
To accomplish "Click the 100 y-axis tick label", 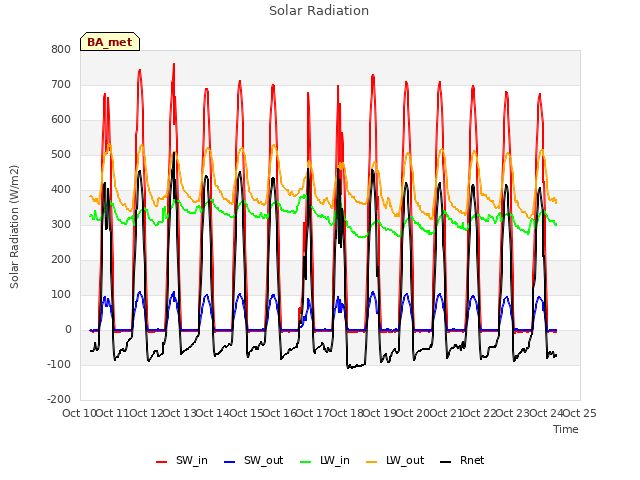I will 61,295.
